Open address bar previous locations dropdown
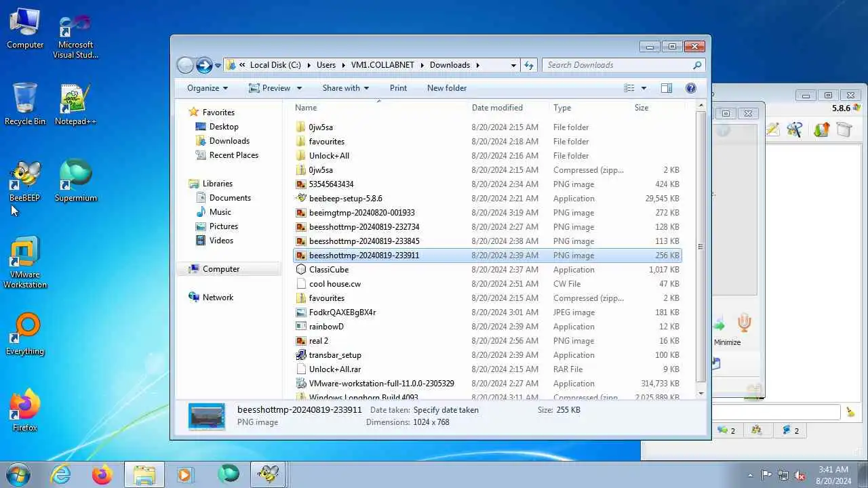 [x=513, y=65]
